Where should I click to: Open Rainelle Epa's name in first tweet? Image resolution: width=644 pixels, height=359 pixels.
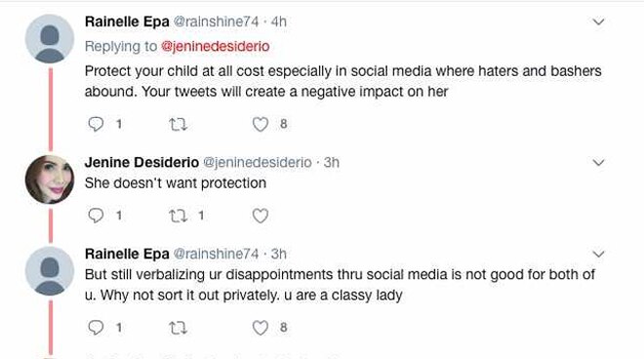tap(127, 21)
